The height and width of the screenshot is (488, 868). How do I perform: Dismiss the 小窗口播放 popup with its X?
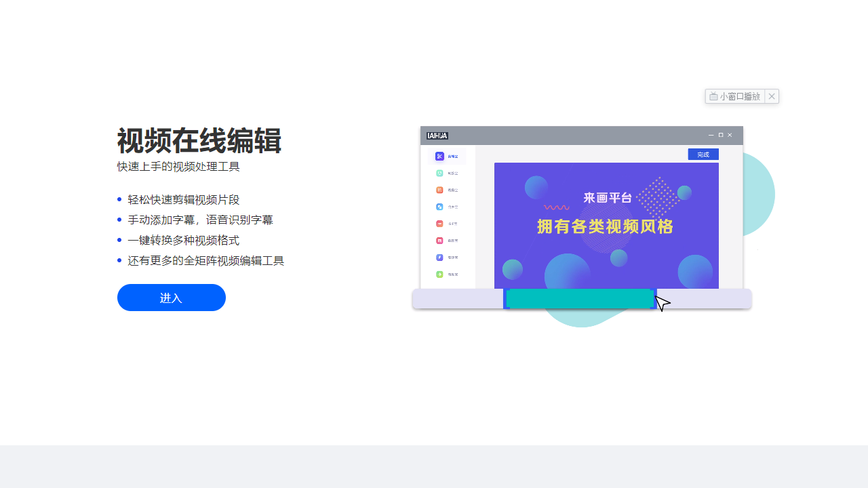(772, 96)
